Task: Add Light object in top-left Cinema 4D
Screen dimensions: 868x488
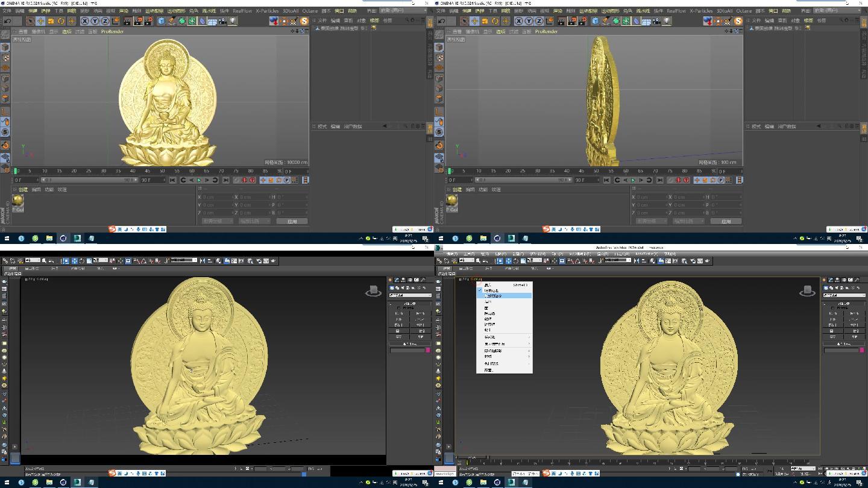Action: (232, 21)
